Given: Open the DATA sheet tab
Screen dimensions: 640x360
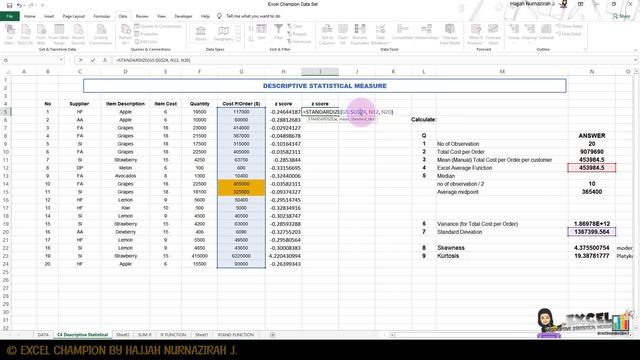Looking at the screenshot, I should [x=43, y=335].
